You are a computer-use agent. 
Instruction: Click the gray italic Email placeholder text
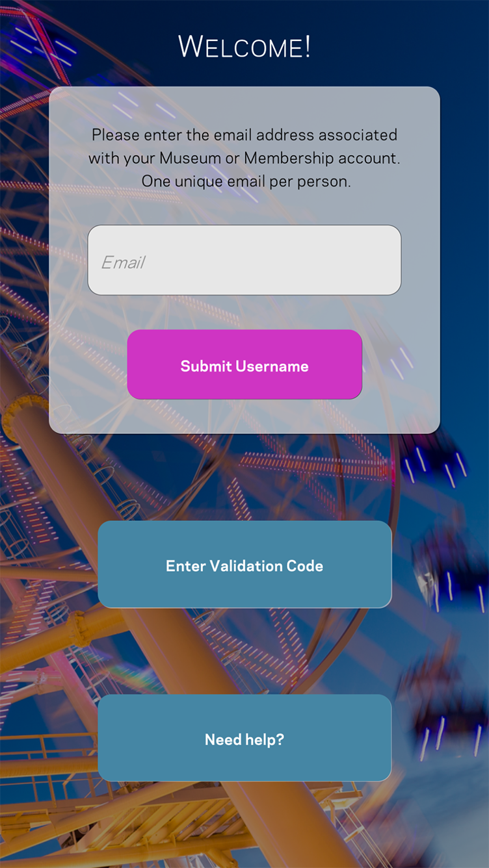click(123, 262)
